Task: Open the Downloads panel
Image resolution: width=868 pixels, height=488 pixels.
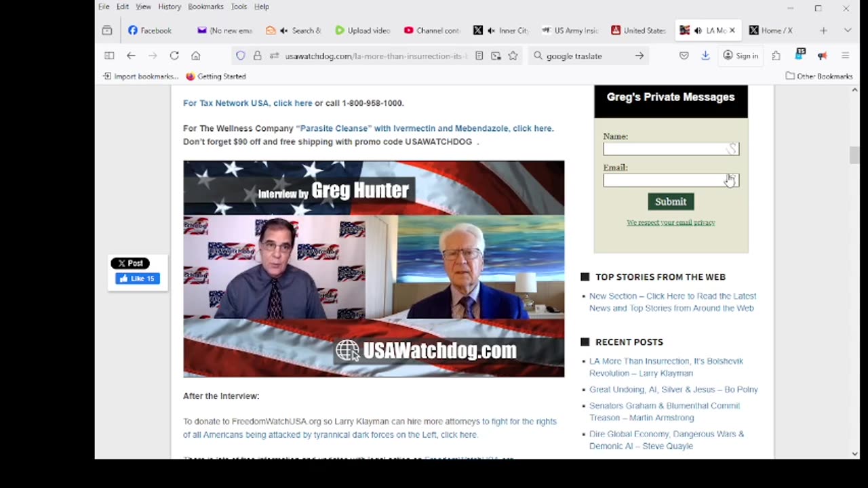Action: [705, 56]
